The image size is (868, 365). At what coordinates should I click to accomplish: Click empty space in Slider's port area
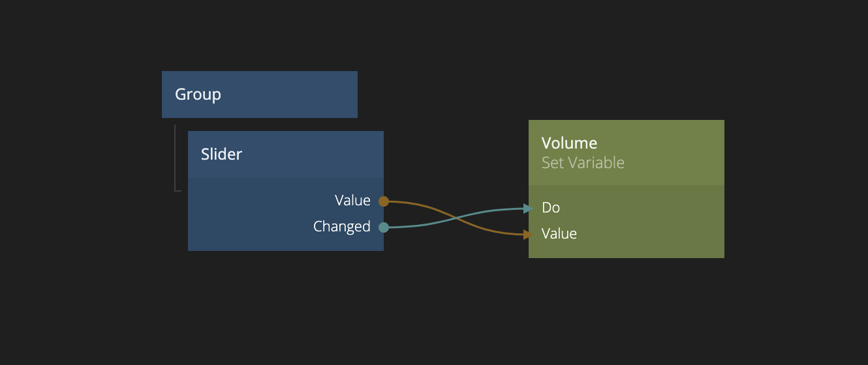[x=248, y=215]
